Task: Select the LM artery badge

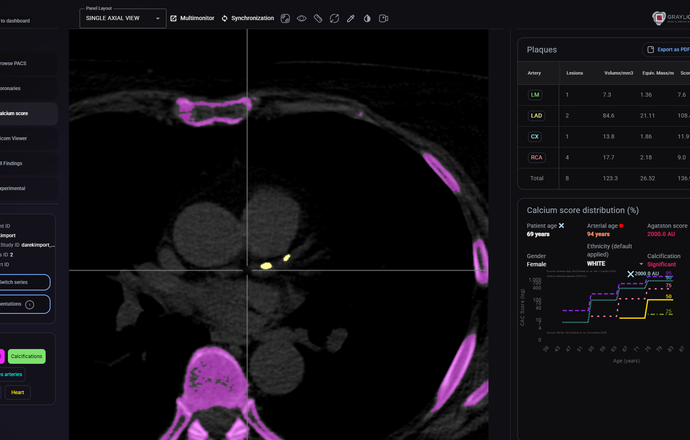Action: point(535,95)
